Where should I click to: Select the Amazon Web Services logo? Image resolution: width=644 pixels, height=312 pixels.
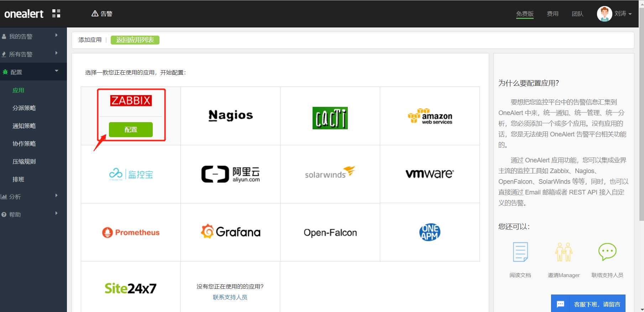click(430, 116)
